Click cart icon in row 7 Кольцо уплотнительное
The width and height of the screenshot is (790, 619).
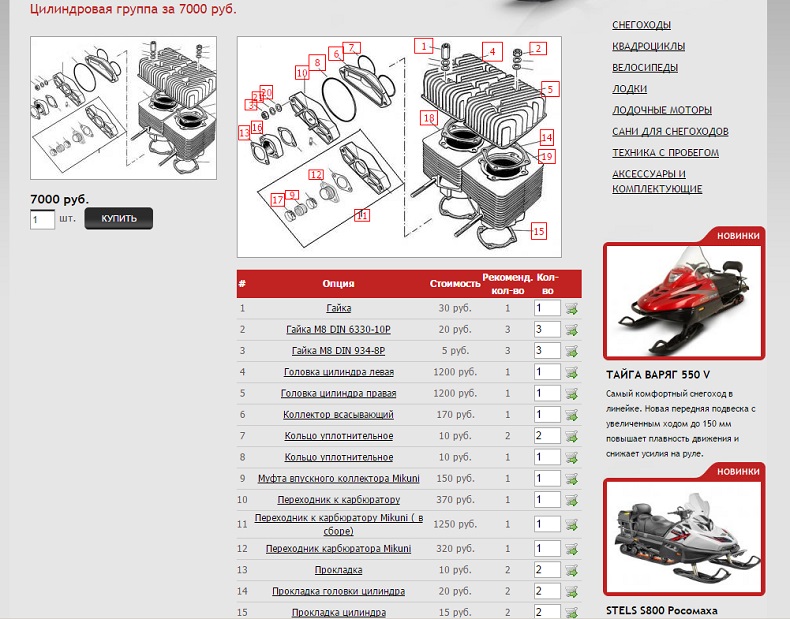[571, 436]
